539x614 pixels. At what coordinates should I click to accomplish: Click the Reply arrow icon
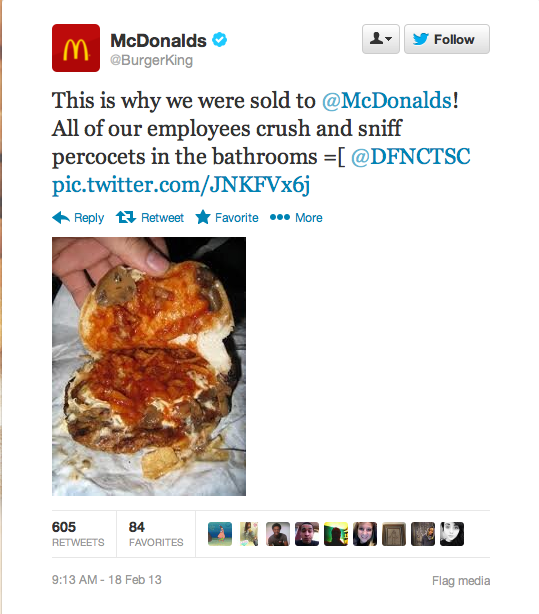[x=61, y=217]
